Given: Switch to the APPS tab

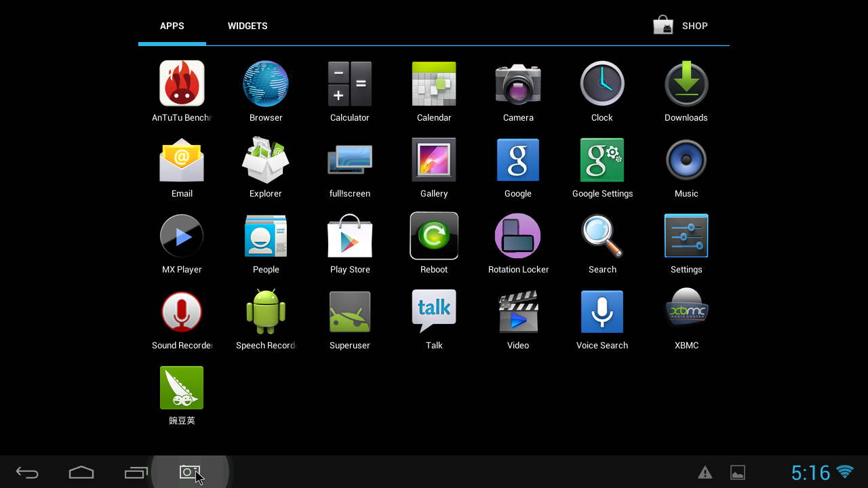Looking at the screenshot, I should [x=172, y=26].
